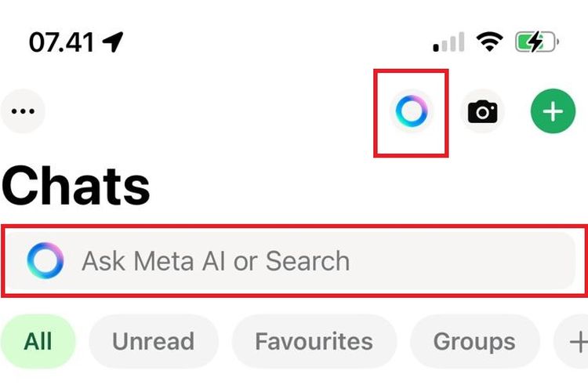Tap the Wi-Fi status icon
This screenshot has height=392, width=588.
point(491,41)
